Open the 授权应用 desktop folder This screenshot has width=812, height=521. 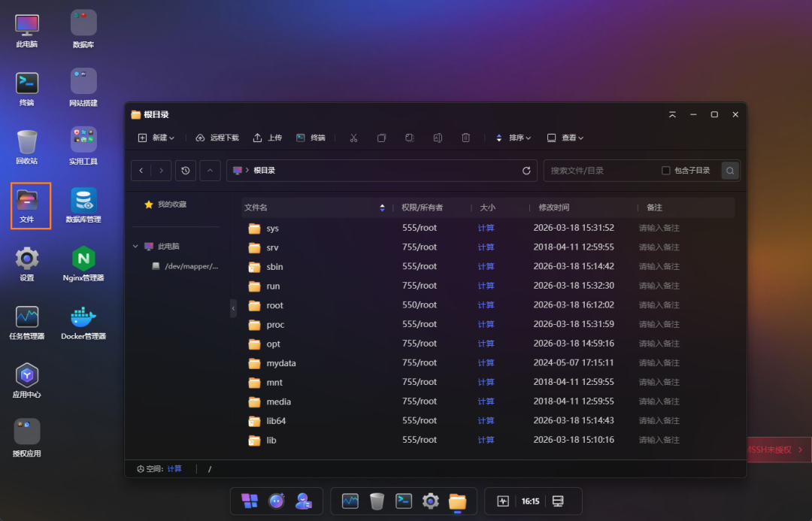click(x=27, y=438)
